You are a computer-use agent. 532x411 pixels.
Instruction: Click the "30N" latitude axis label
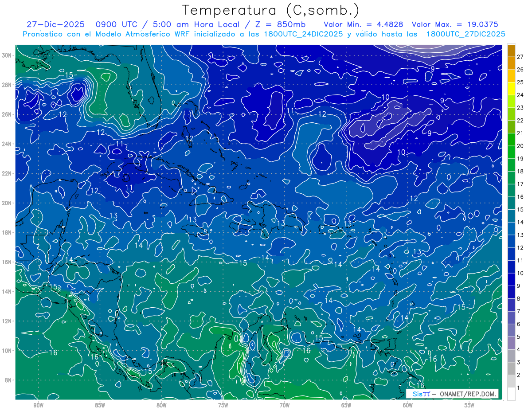click(8, 55)
